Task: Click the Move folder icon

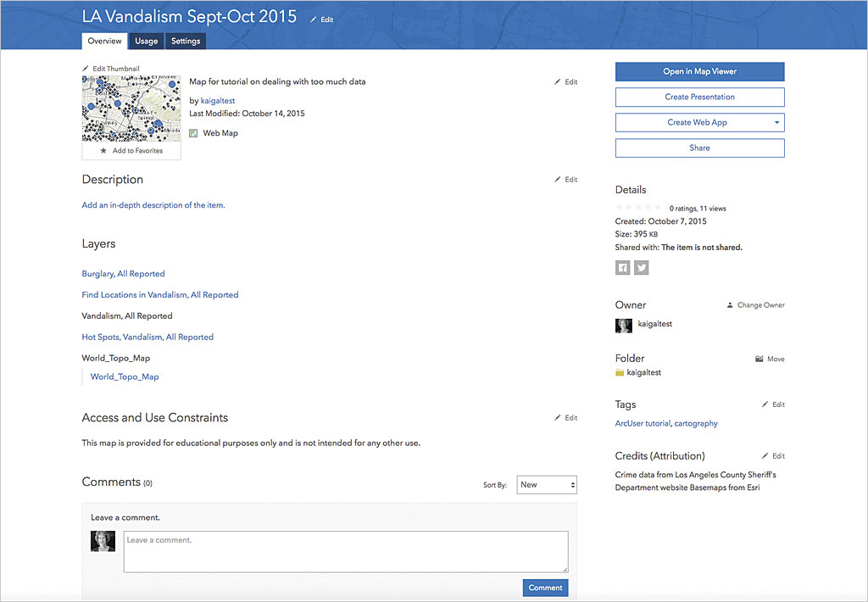Action: (759, 359)
